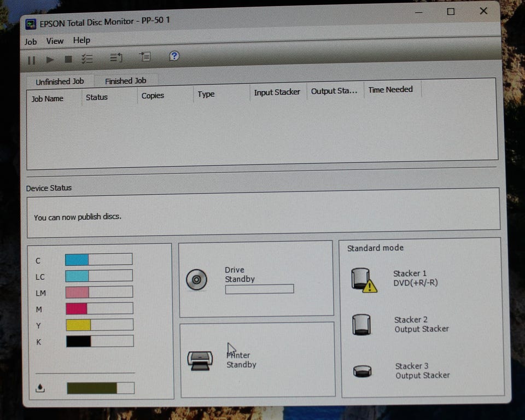Click the 'Device Status' heading
Viewport: 525px width, 420px height.
pyautogui.click(x=49, y=188)
